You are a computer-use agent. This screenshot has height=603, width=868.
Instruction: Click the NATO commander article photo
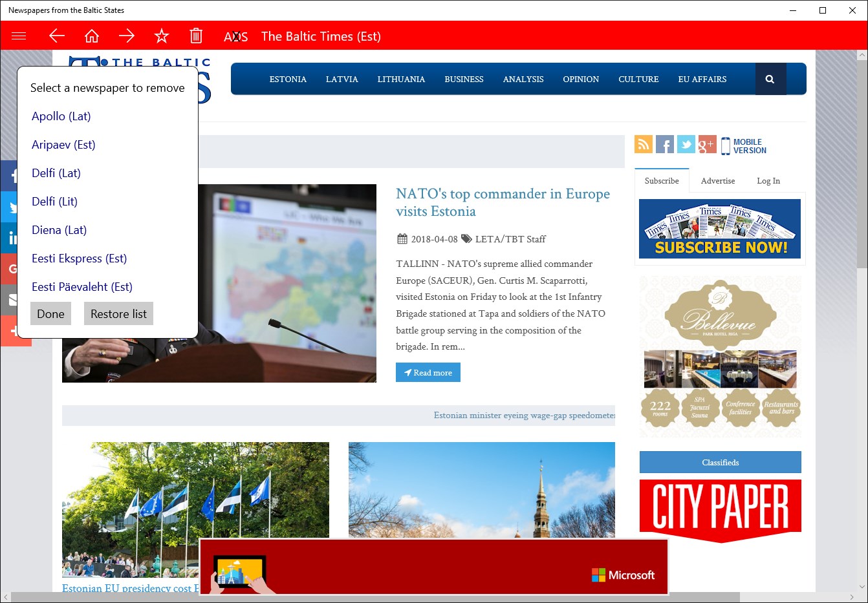287,283
